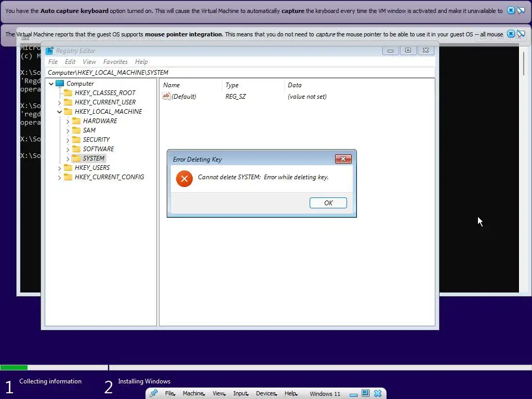Expand the SECURITY key
Viewport: 532px width, 399px height.
68,140
